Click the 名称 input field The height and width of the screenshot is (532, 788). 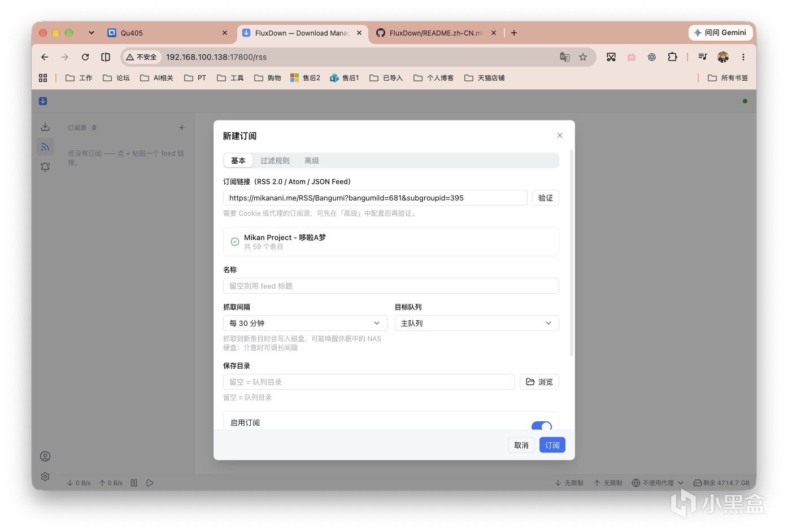391,286
